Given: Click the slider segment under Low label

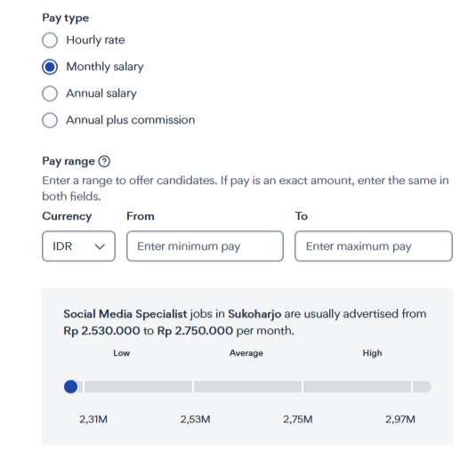Looking at the screenshot, I should 138,387.
